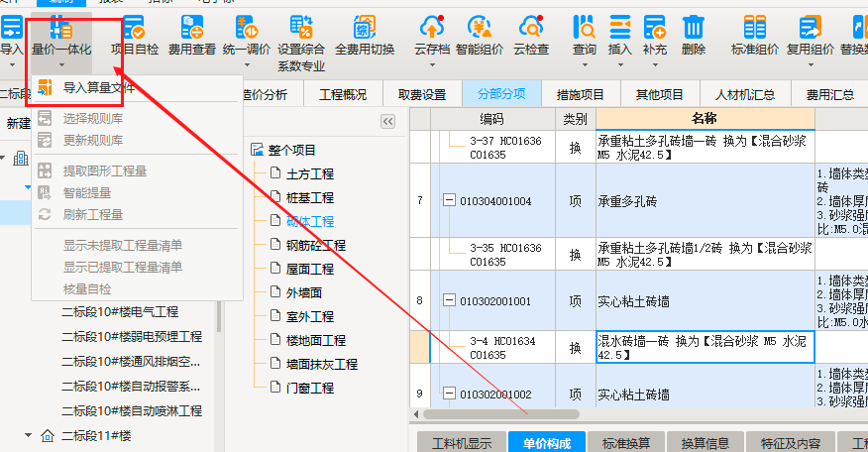The width and height of the screenshot is (868, 452).
Task: Click the 删除 trash icon
Action: click(693, 28)
